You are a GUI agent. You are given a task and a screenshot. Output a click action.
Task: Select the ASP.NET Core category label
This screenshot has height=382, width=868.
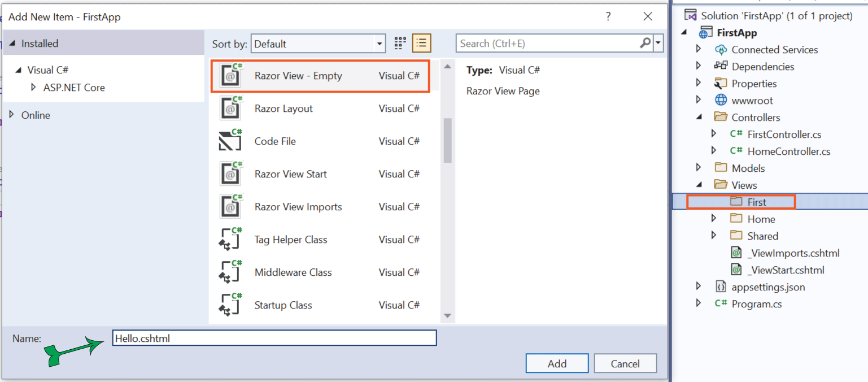click(x=74, y=88)
